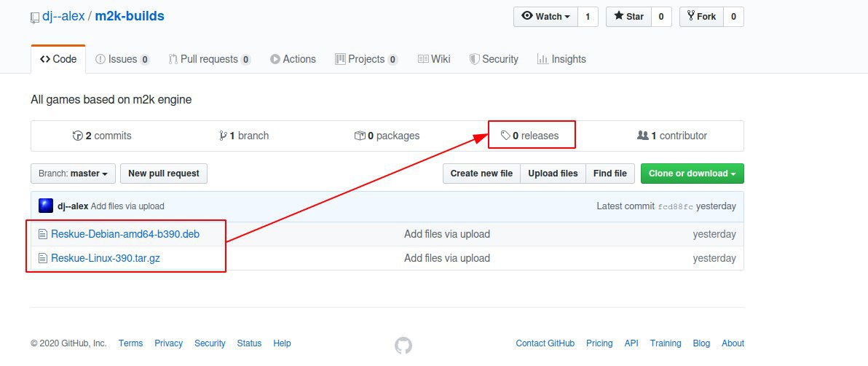Click Find file button

coord(610,174)
